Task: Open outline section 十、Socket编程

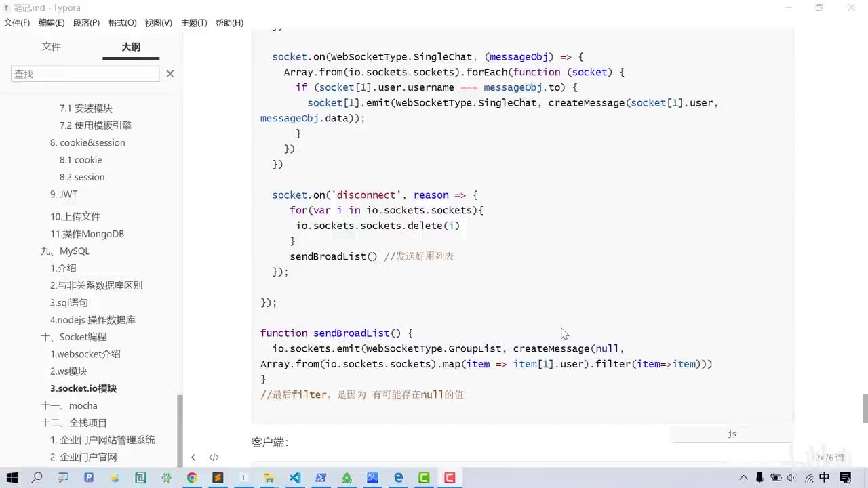Action: (x=73, y=337)
